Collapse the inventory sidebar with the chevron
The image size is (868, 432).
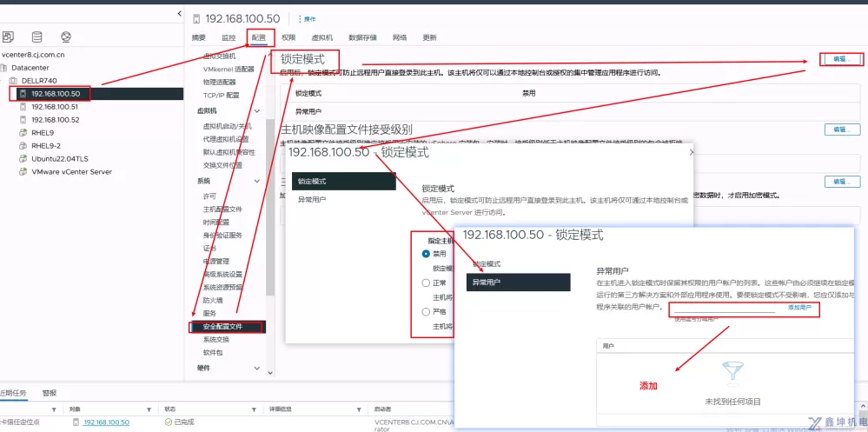click(179, 14)
